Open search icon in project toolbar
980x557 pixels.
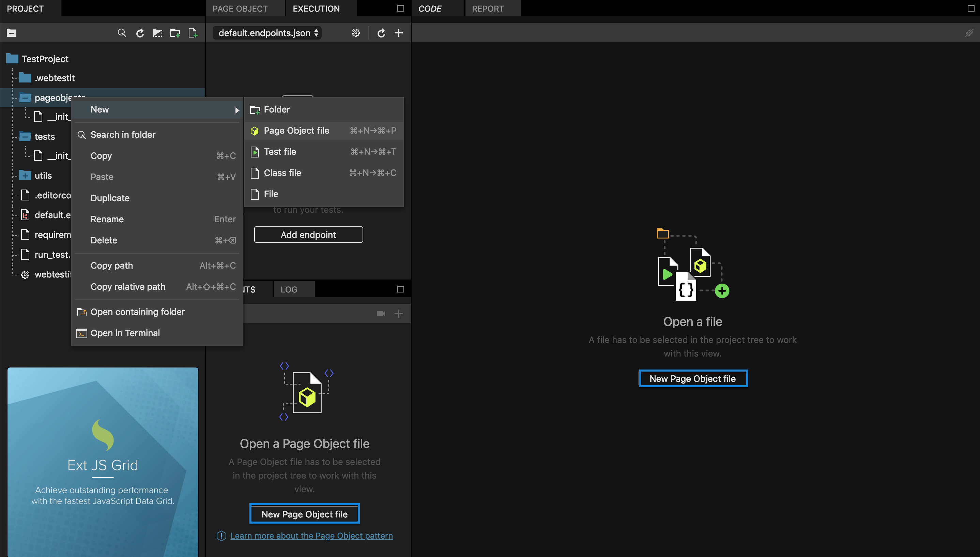pyautogui.click(x=122, y=33)
